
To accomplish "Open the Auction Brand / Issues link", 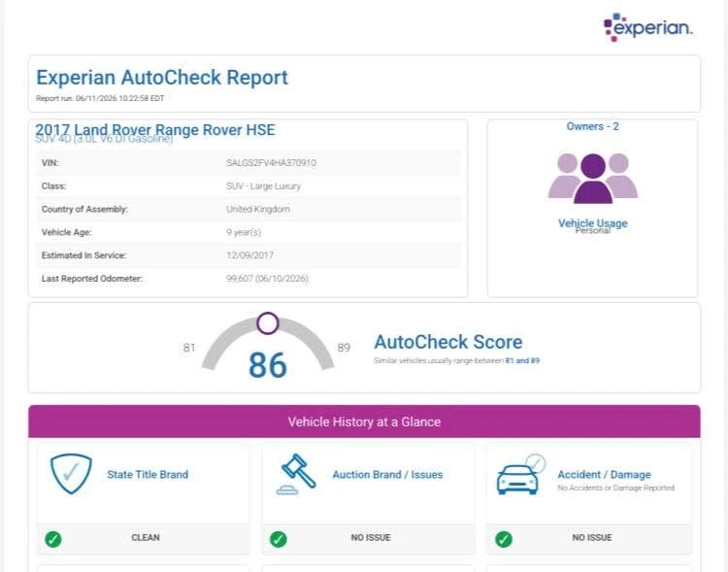I will [x=387, y=475].
